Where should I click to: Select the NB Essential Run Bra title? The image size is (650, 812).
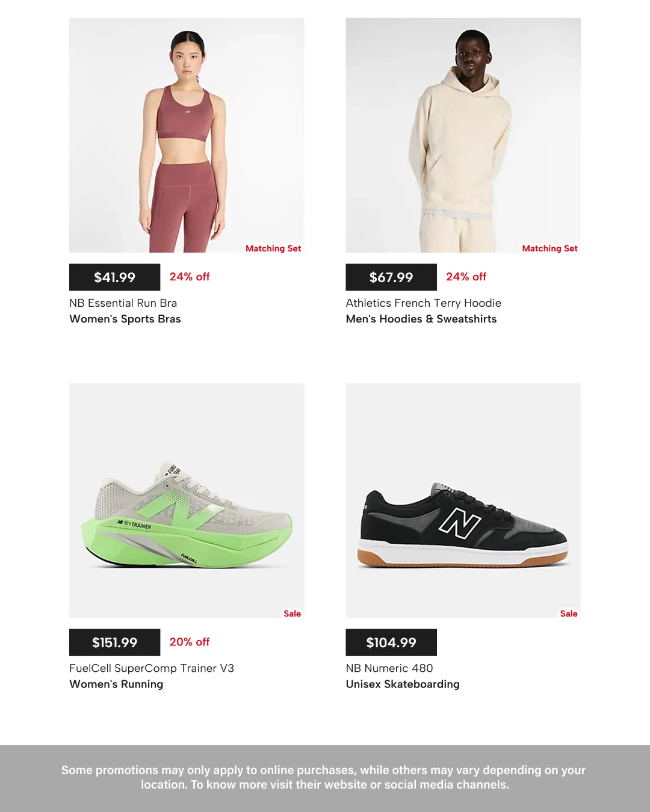123,303
